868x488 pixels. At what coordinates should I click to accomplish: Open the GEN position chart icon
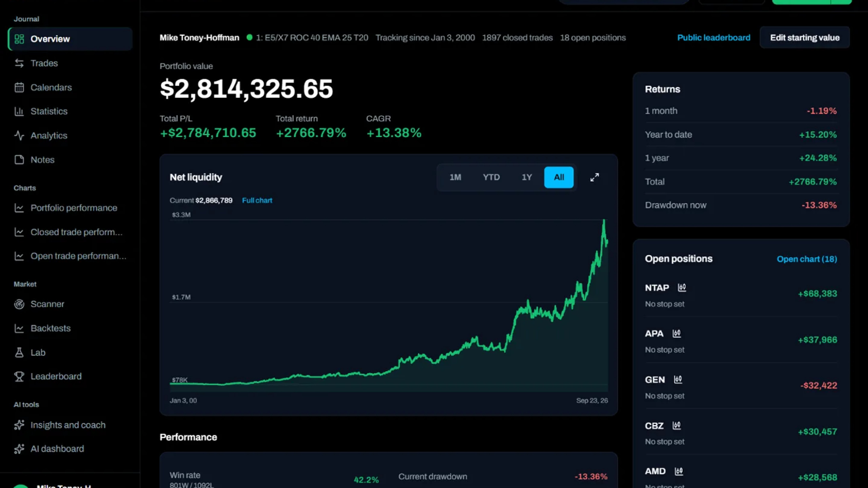coord(678,380)
